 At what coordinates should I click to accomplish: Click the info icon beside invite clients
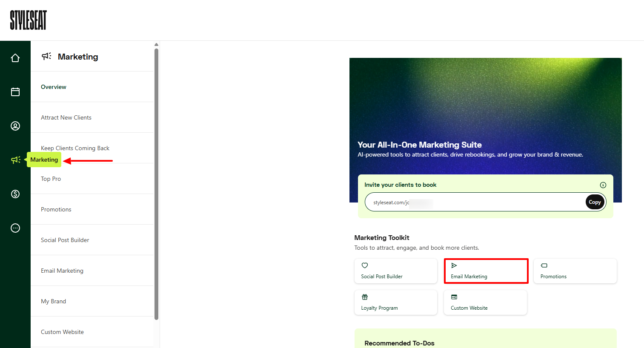(603, 185)
